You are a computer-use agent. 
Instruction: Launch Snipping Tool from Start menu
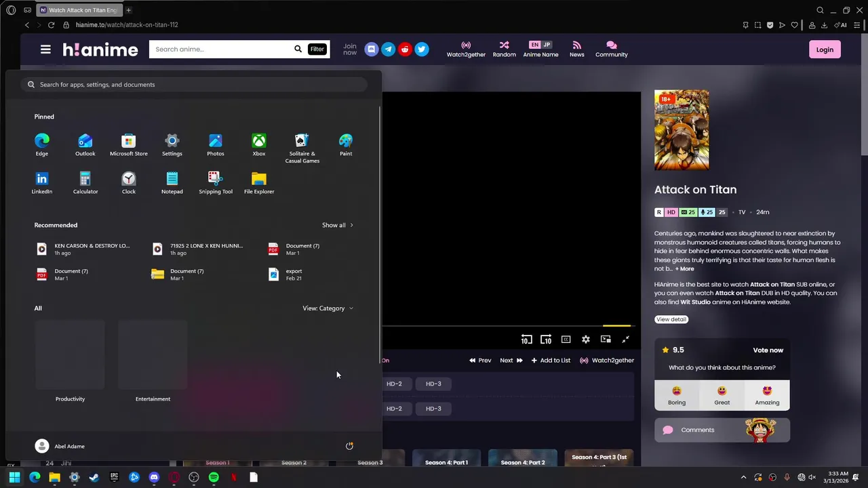[216, 182]
